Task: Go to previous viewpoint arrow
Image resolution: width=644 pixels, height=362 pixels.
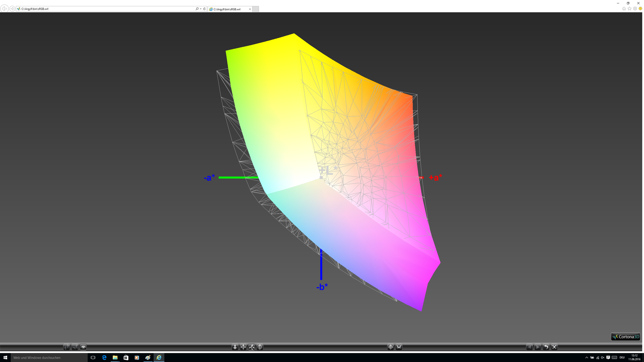Action: (529, 347)
